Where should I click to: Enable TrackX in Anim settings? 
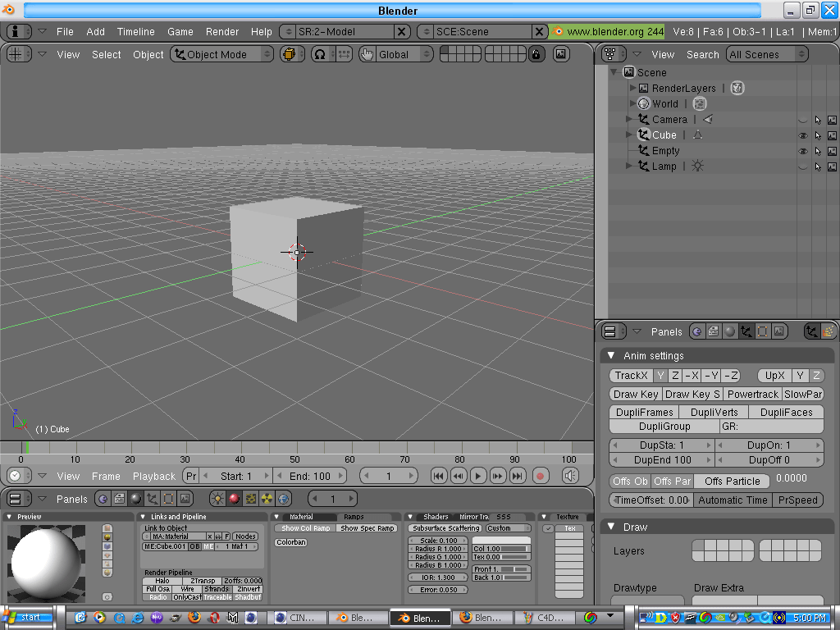pyautogui.click(x=631, y=375)
